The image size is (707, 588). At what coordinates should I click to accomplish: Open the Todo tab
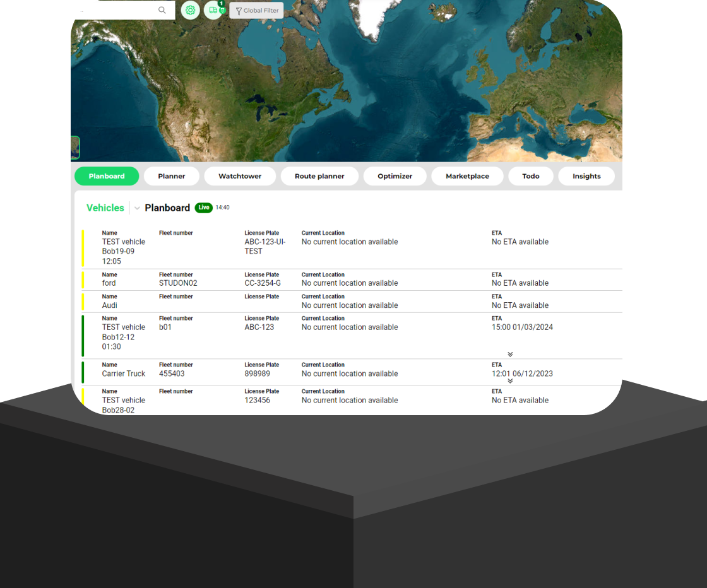coord(531,176)
